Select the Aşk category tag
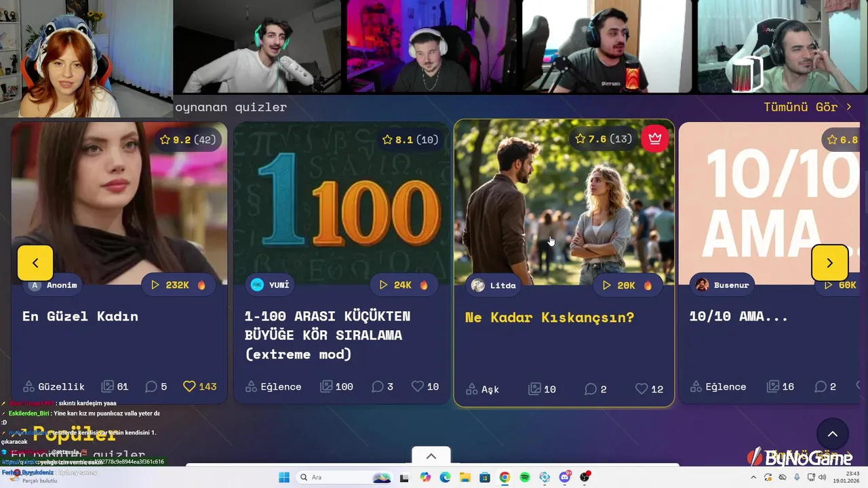 coord(482,389)
